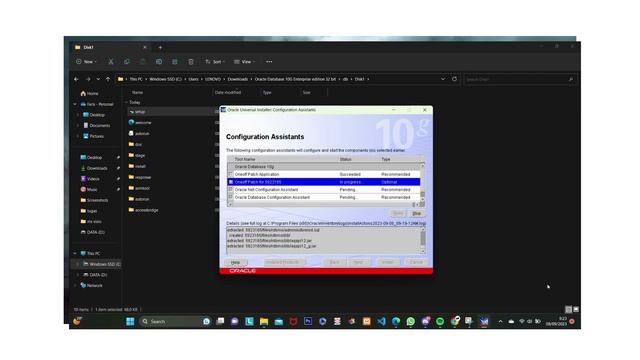Switch to details view in Explorer status bar

coord(568,309)
